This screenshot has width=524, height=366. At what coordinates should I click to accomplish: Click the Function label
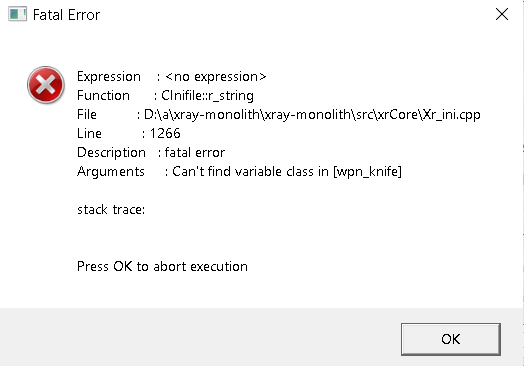coord(103,96)
